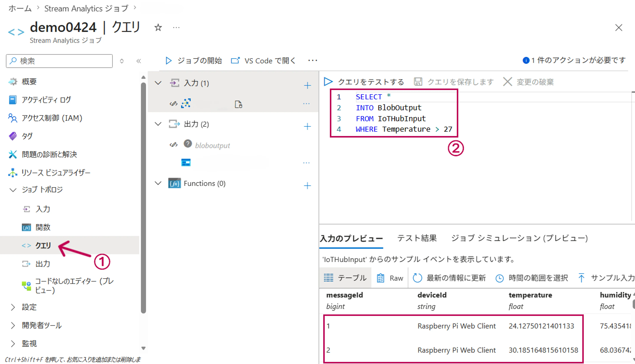Open アクセス制御 (IAM)
This screenshot has width=635, height=364.
point(45,118)
